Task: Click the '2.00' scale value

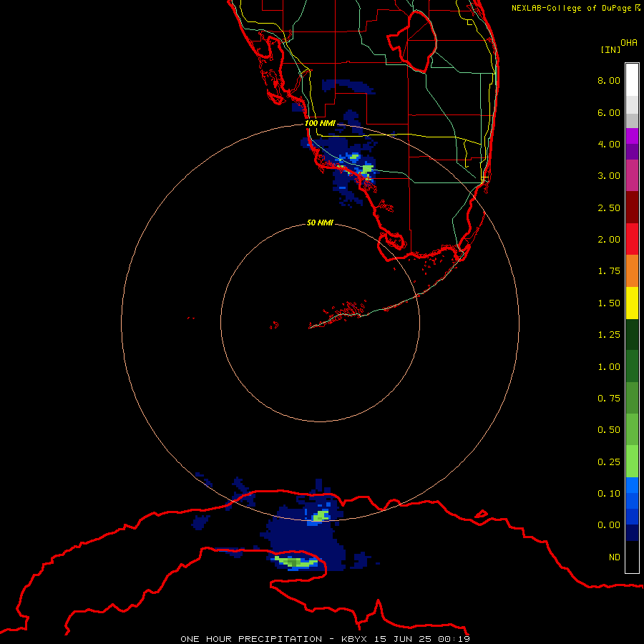Action: (609, 240)
